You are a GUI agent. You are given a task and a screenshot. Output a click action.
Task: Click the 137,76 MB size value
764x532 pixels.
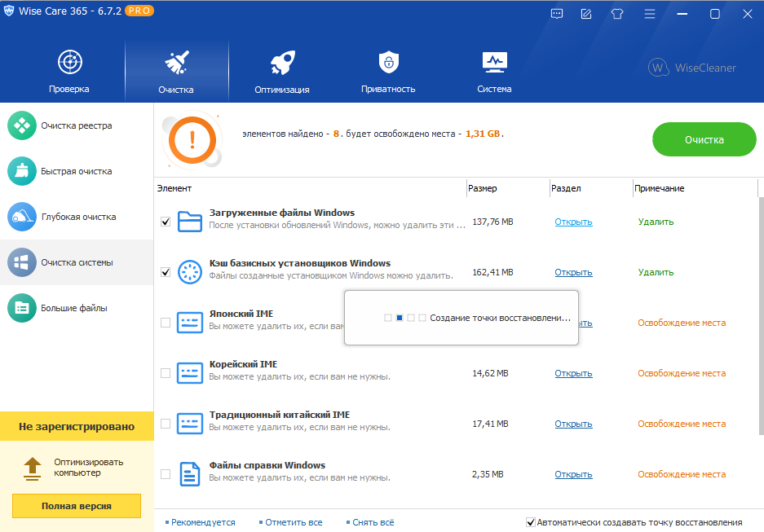coord(492,222)
